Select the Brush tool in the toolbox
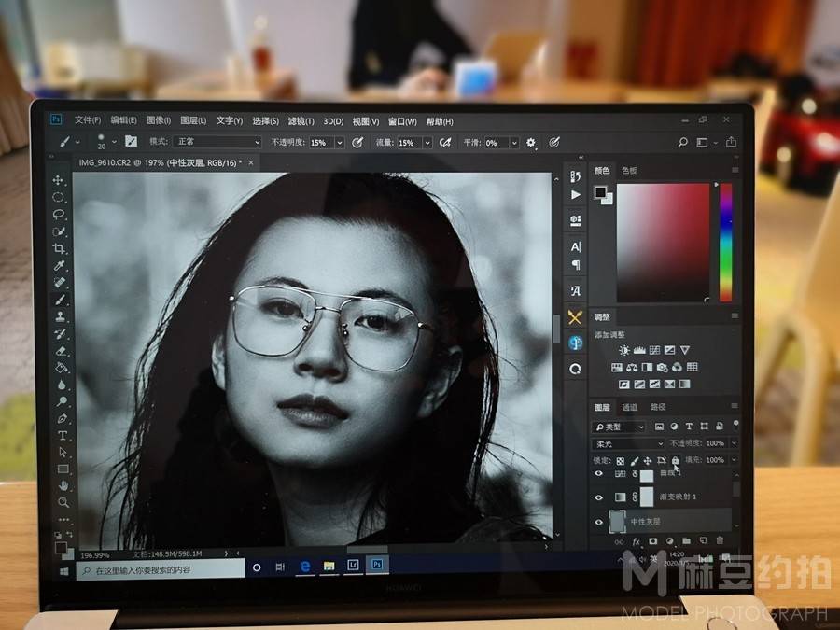840x630 pixels. 61,300
